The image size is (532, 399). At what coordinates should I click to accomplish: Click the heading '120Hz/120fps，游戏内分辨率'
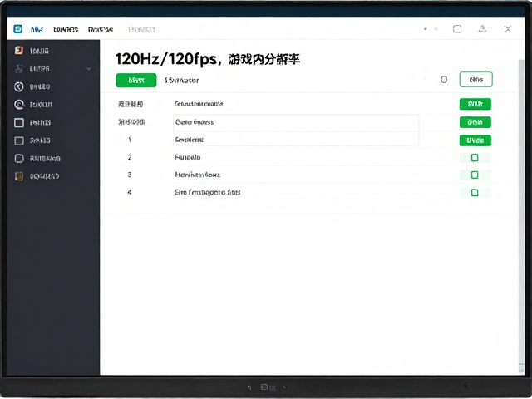207,59
